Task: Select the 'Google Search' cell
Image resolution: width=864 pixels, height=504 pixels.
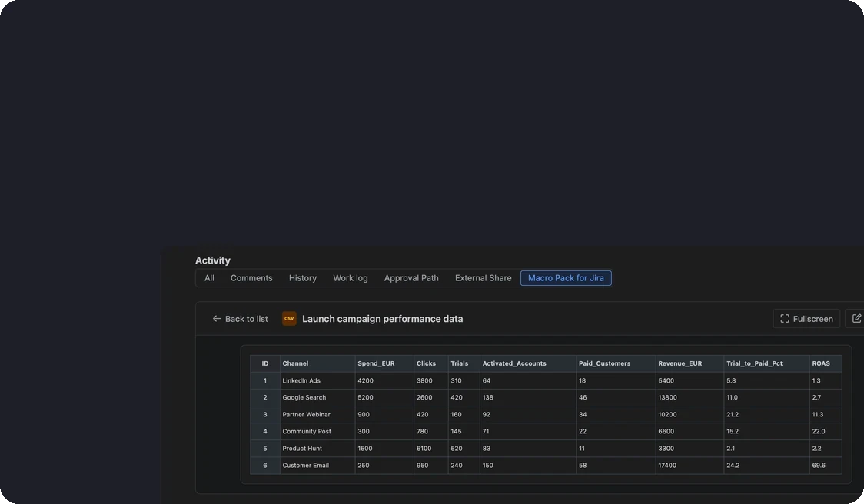Action: [x=317, y=398]
